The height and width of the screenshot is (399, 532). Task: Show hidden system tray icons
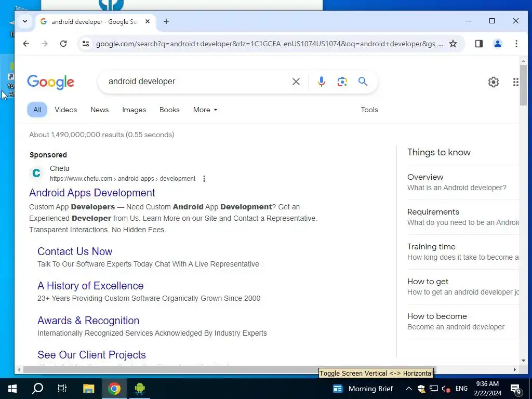click(x=408, y=389)
